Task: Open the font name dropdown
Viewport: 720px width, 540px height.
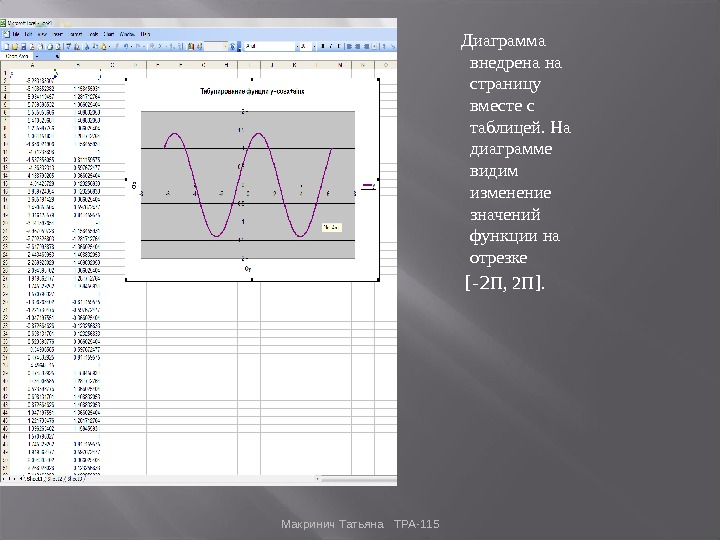Action: (x=297, y=46)
